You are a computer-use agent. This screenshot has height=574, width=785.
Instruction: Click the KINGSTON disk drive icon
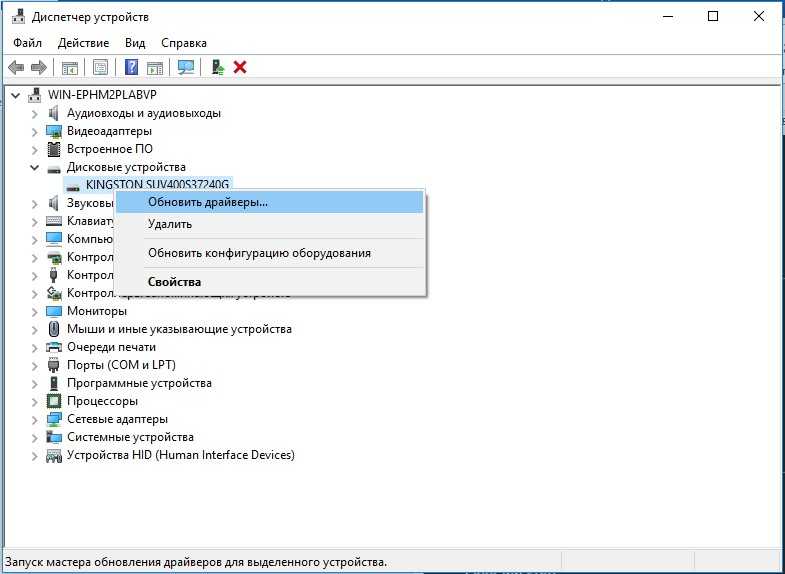pos(73,186)
